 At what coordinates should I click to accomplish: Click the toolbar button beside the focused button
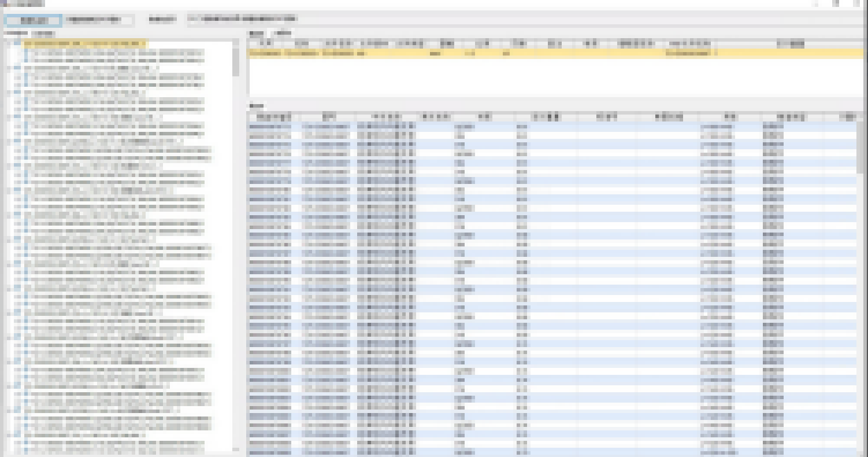98,20
